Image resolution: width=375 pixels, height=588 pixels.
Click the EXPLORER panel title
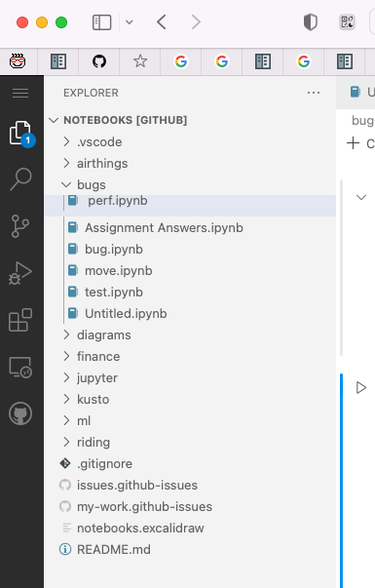[x=91, y=93]
